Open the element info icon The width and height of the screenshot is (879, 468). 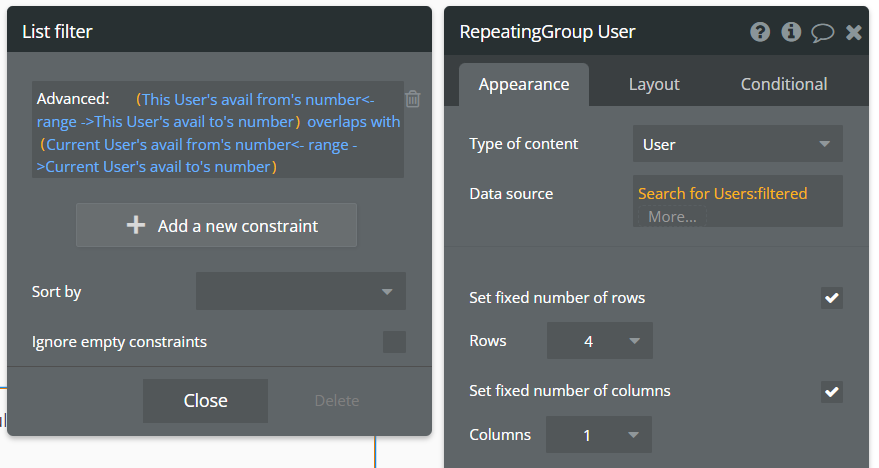point(791,32)
